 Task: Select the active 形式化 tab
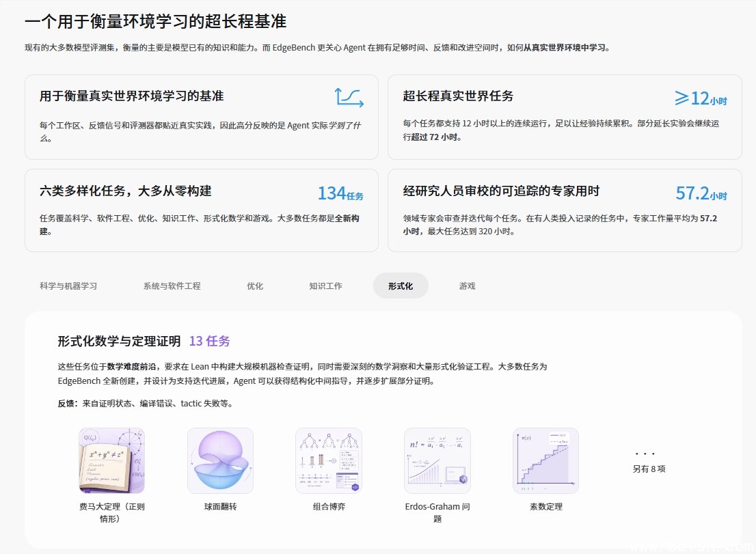click(401, 286)
